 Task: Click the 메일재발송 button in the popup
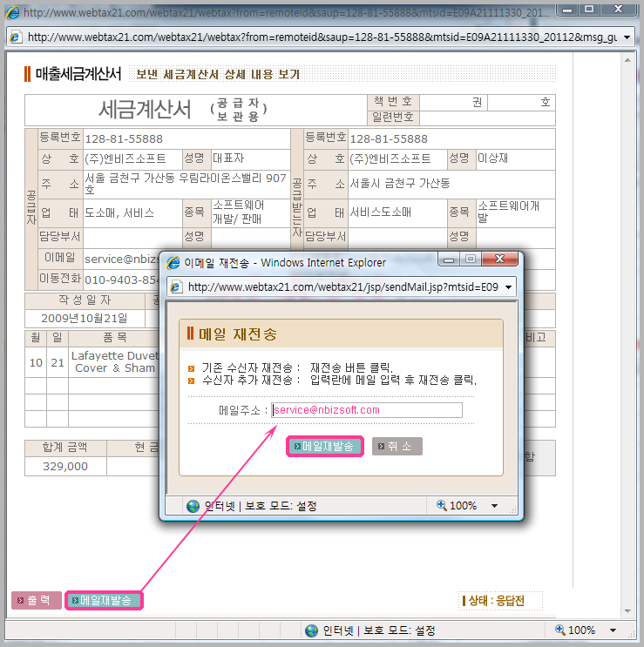click(x=324, y=446)
